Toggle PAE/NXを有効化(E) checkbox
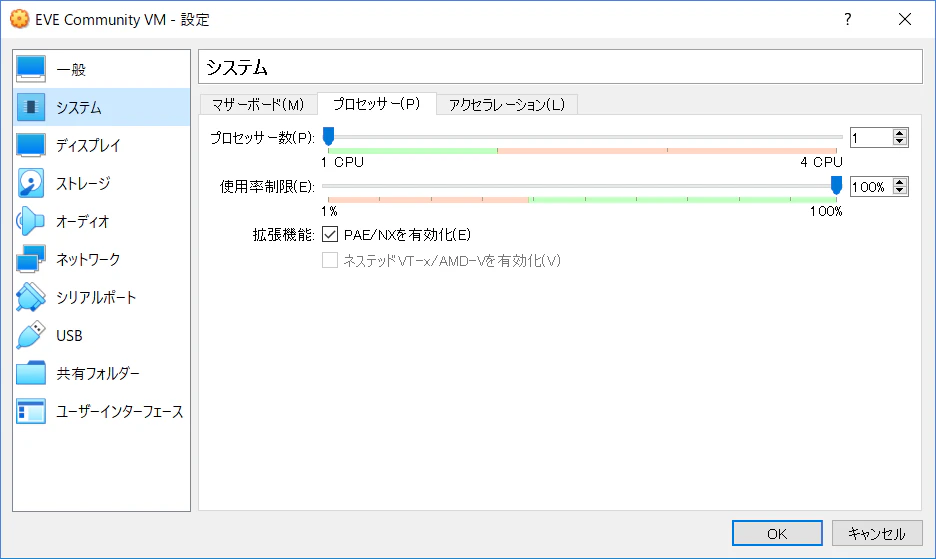The image size is (936, 559). point(330,234)
